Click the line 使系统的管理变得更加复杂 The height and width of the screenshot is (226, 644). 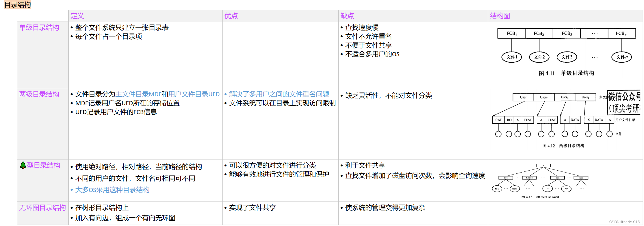click(x=385, y=208)
